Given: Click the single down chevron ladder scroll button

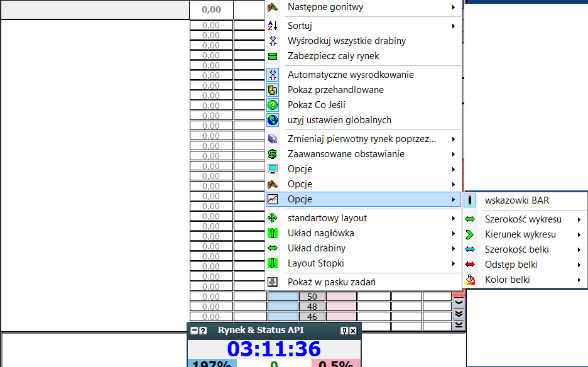Looking at the screenshot, I should coord(459,302).
